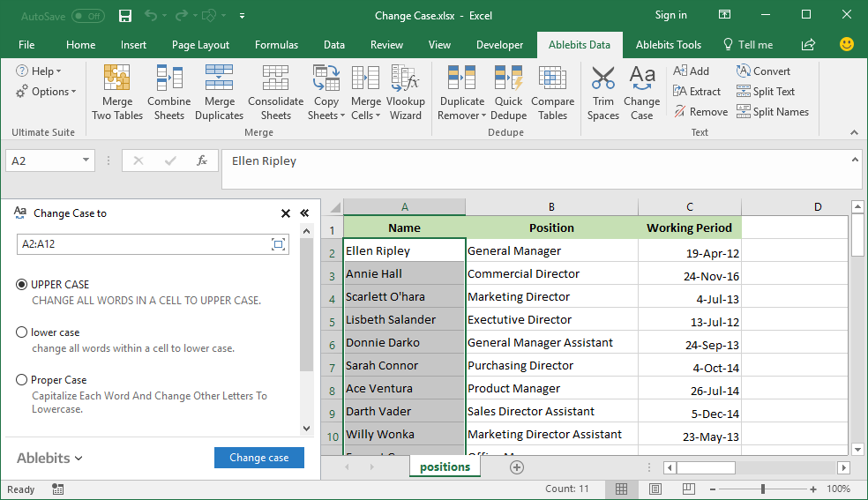Toggle the AutoSave switch
The height and width of the screenshot is (500, 868).
(88, 16)
